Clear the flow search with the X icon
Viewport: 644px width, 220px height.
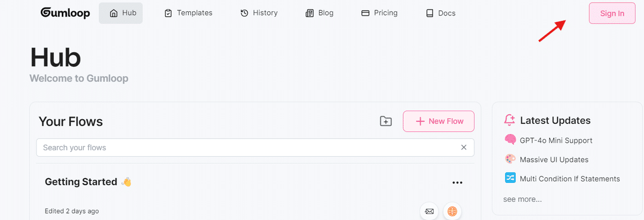click(x=464, y=148)
